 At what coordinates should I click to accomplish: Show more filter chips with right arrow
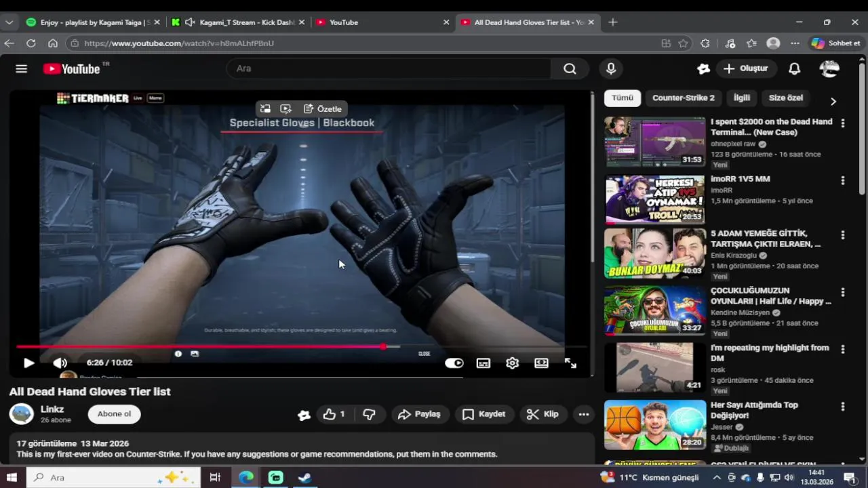[833, 101]
